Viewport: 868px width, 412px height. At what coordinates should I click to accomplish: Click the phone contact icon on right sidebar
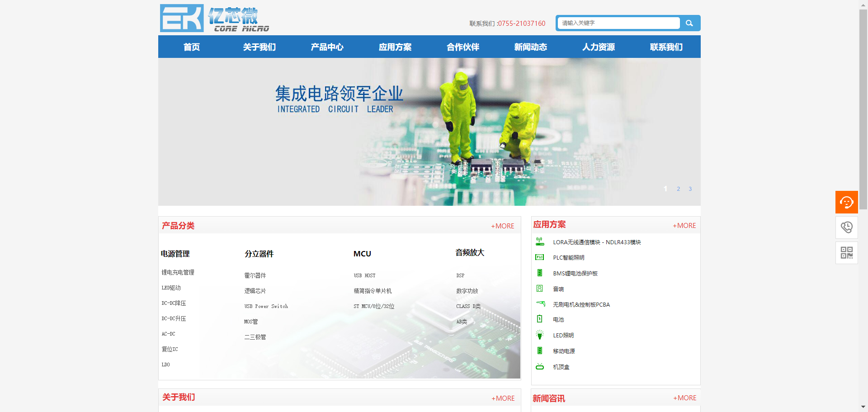coord(846,227)
